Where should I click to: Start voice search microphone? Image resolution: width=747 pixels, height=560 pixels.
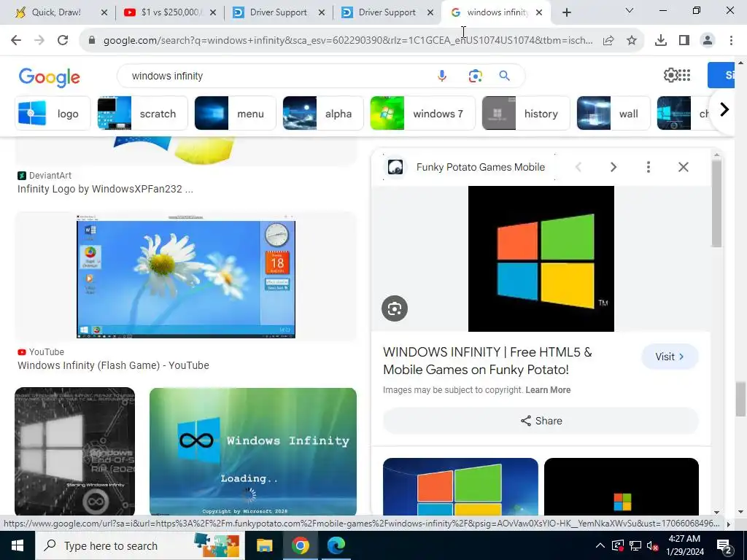(x=442, y=76)
